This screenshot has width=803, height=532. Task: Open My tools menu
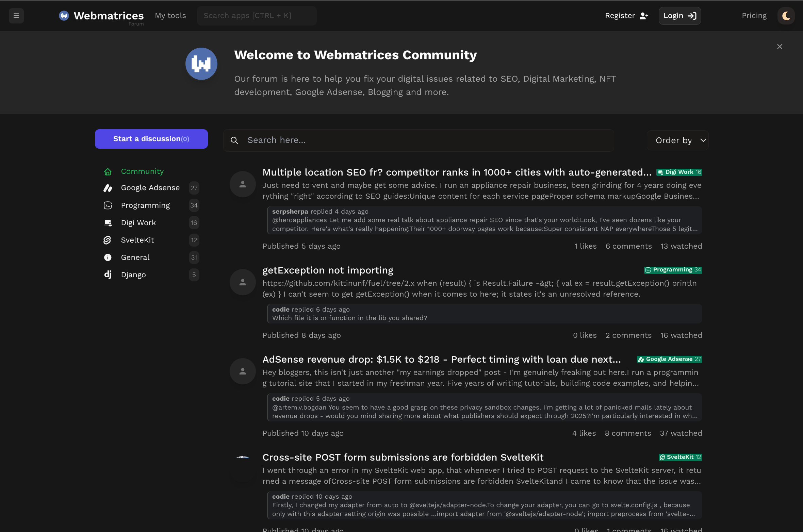(x=170, y=16)
